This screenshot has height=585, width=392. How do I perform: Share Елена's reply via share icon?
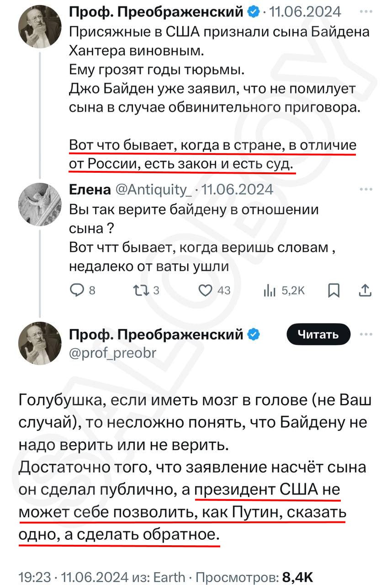(x=366, y=290)
